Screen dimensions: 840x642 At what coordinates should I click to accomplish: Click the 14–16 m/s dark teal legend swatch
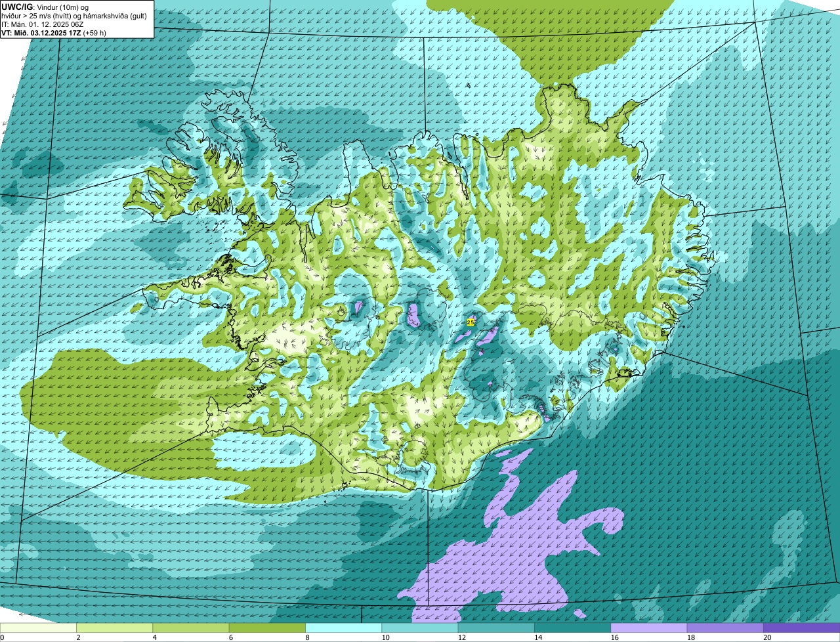point(573,628)
